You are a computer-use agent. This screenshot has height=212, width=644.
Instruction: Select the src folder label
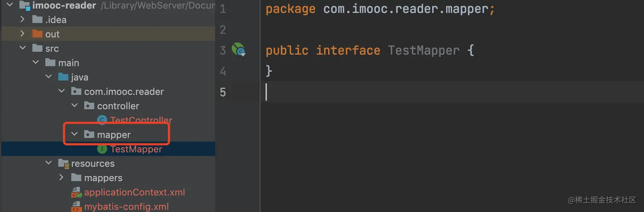click(x=52, y=49)
